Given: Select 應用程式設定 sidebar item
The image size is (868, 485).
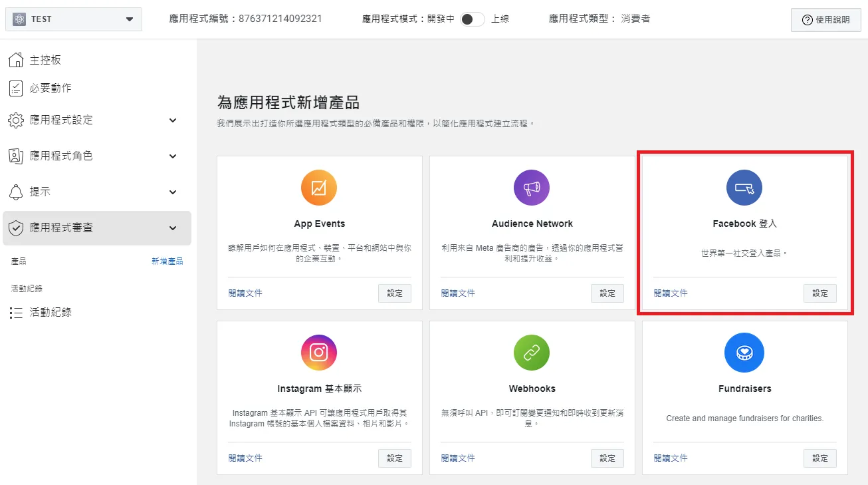Looking at the screenshot, I should click(97, 120).
